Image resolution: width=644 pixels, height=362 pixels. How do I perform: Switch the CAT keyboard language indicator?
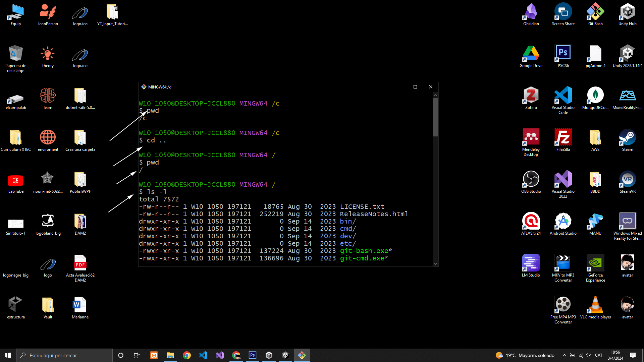tap(599, 355)
